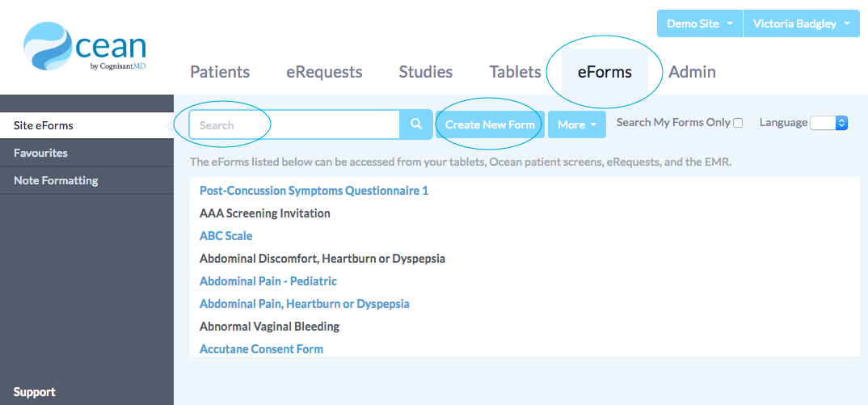Open the ABC Scale eForm
This screenshot has width=868, height=405.
[x=226, y=236]
